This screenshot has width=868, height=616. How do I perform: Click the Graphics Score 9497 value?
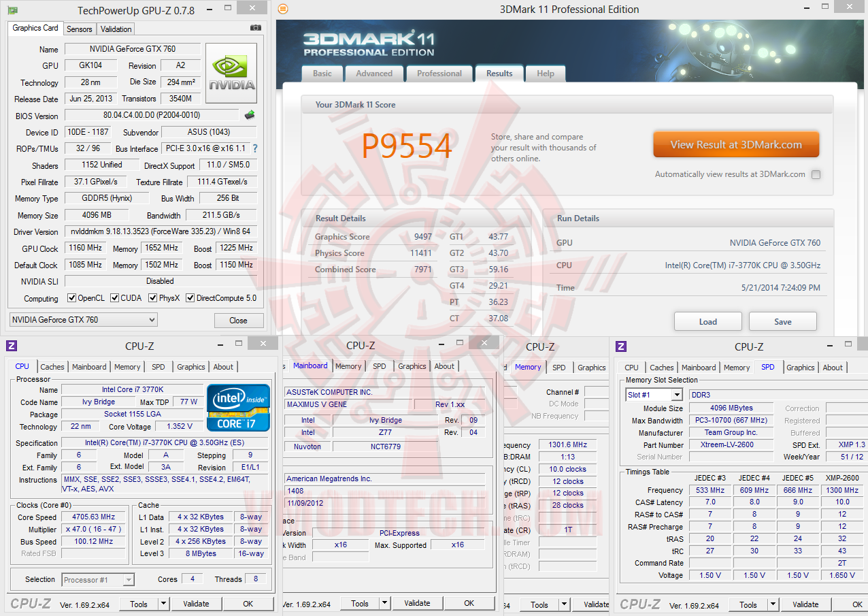pyautogui.click(x=422, y=237)
